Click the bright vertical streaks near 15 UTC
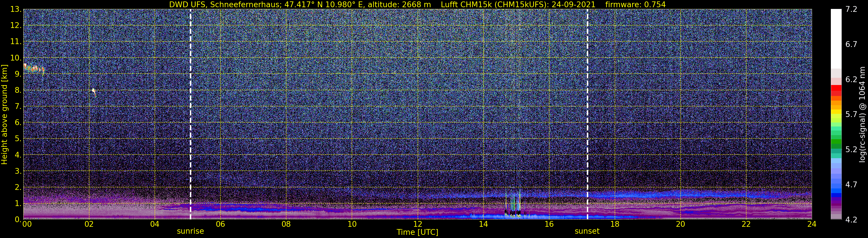Viewport: 868px width, 238px height. click(x=513, y=203)
